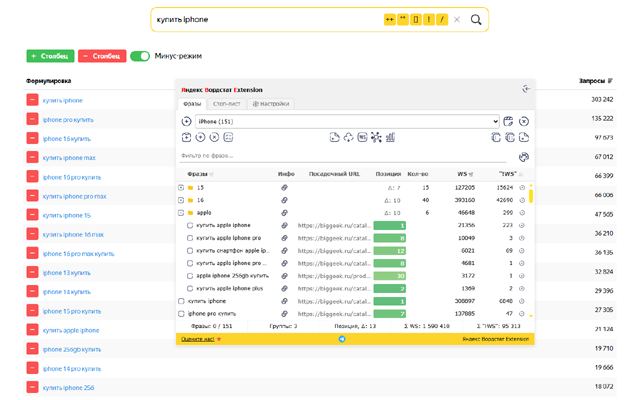640x400 pixels.
Task: Click the color palette icon beside filter
Action: click(x=524, y=157)
